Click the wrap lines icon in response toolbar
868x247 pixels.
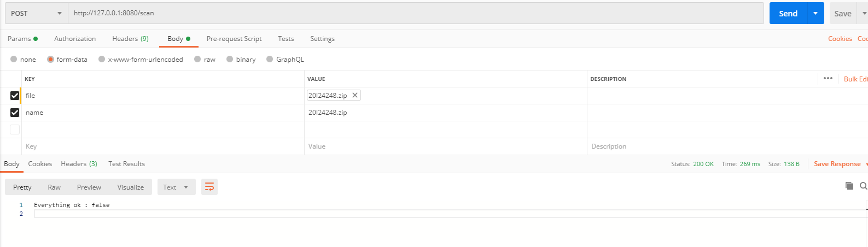(209, 187)
